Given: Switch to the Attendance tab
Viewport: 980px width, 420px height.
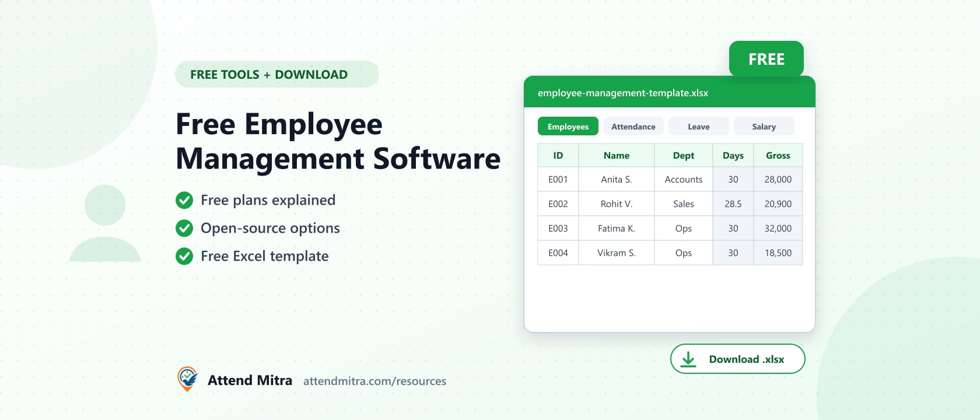Looking at the screenshot, I should 633,127.
